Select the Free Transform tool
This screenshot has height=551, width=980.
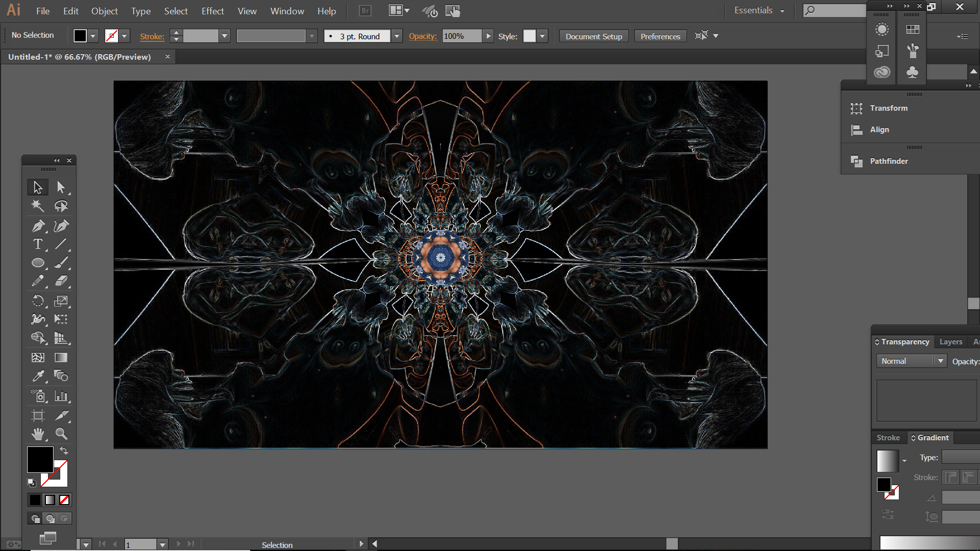coord(61,319)
